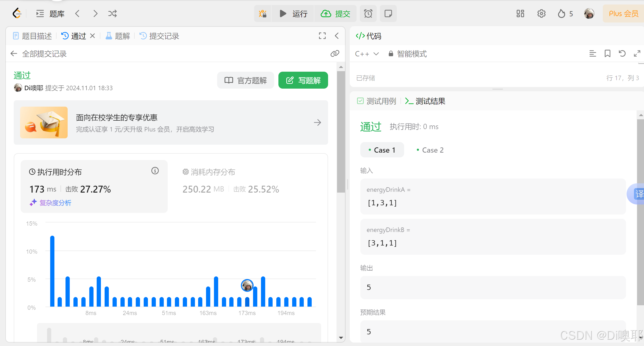Screen dimensions: 644x346
Task: Start the alarm clock timer
Action: click(x=368, y=13)
